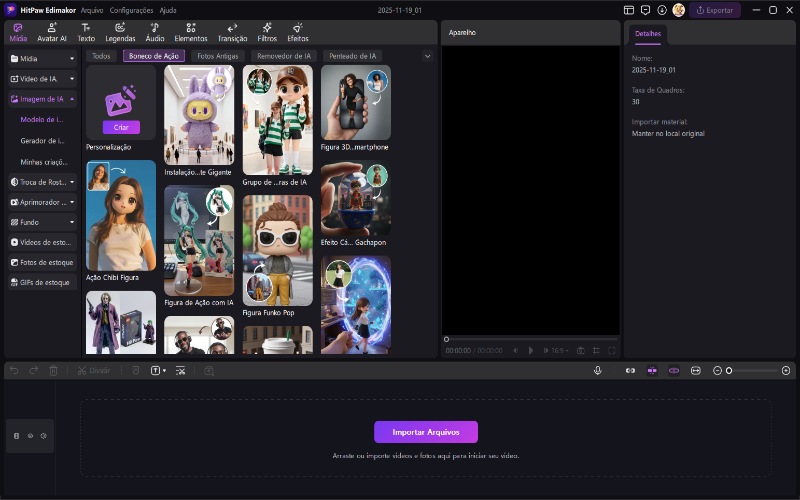Take a snapshot with the camera icon

click(x=580, y=351)
